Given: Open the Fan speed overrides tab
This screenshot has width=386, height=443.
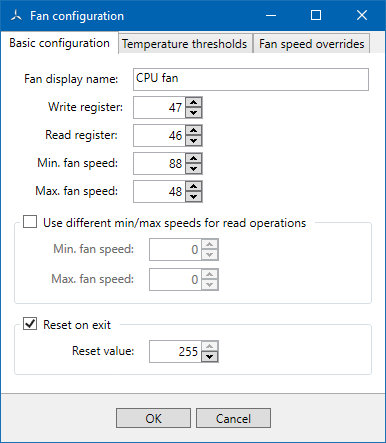Looking at the screenshot, I should point(312,44).
